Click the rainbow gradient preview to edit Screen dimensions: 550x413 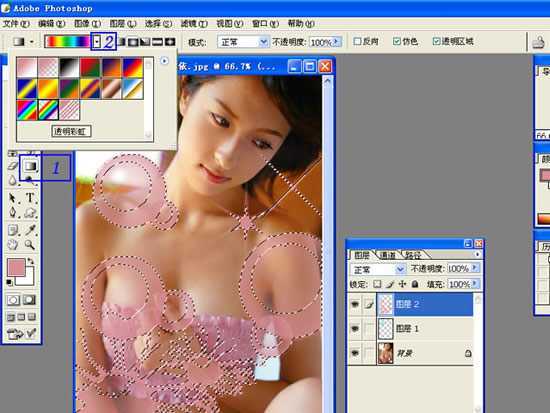tap(68, 42)
